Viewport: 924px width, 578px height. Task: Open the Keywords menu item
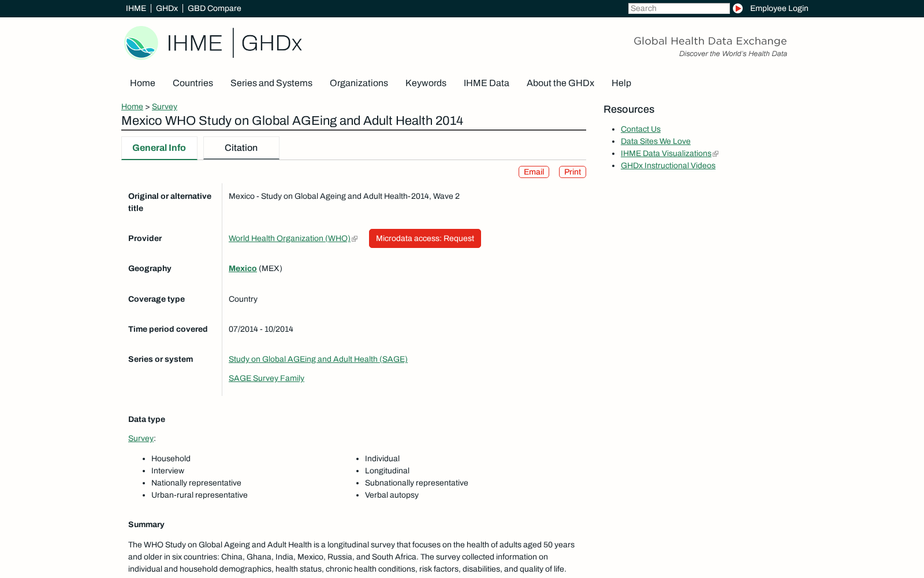point(426,83)
